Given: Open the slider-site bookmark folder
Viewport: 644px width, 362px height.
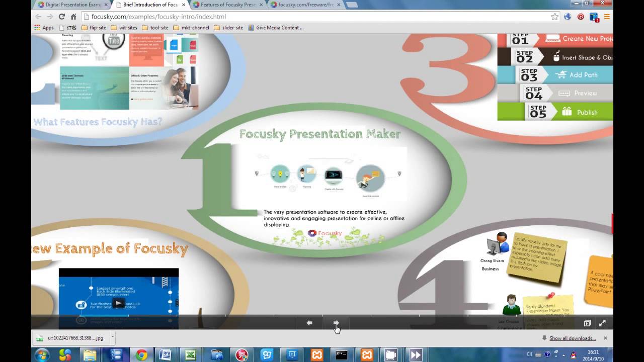Looking at the screenshot, I should pos(228,28).
